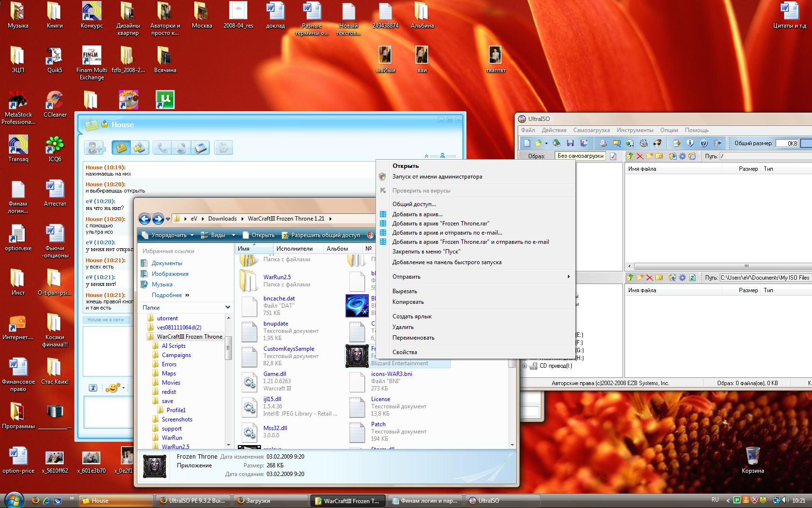
Task: Click the handset call icon in House chat
Action: point(162,148)
